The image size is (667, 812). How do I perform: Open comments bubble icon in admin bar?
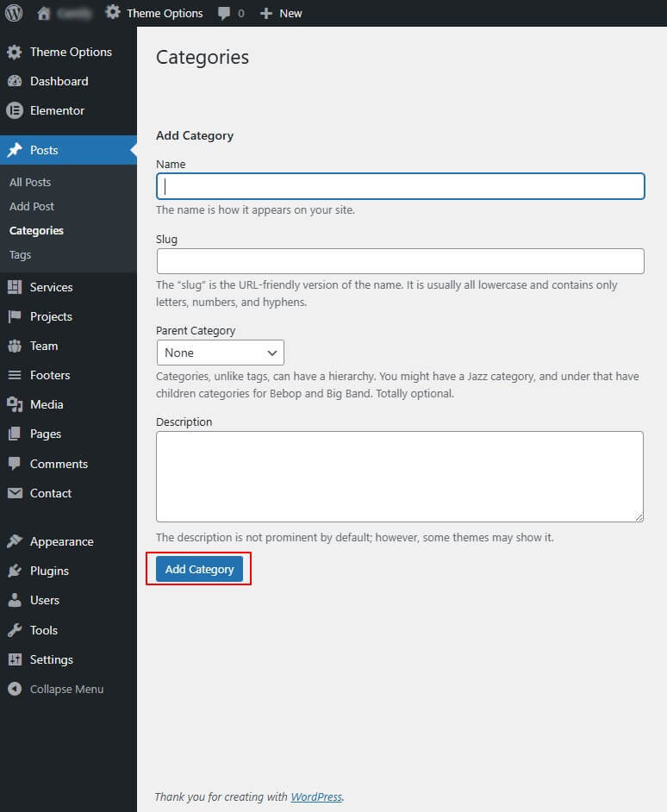pyautogui.click(x=224, y=14)
